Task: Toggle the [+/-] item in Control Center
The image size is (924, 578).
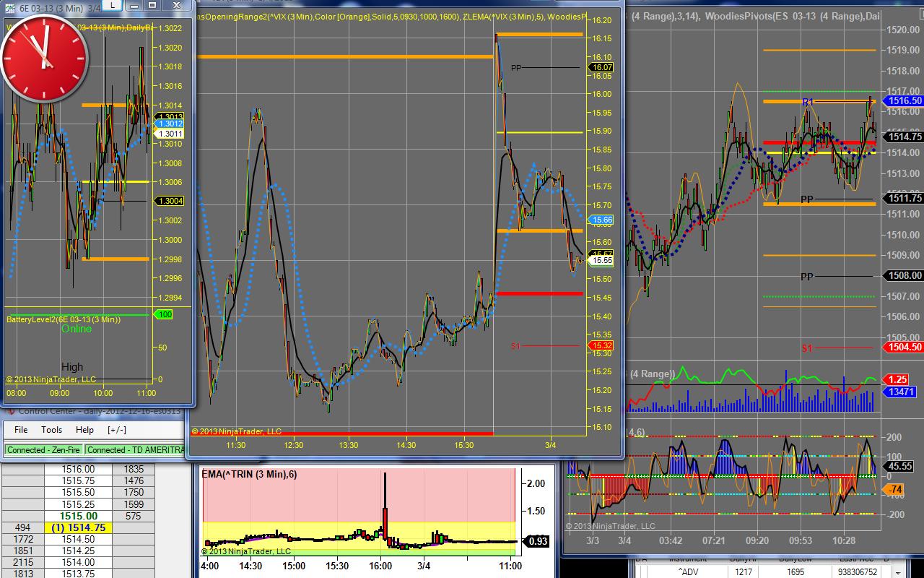Action: [117, 429]
